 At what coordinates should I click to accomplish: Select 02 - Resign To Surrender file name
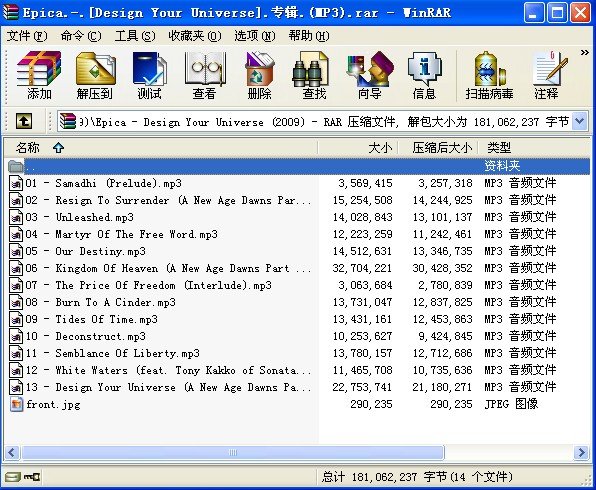[x=168, y=200]
